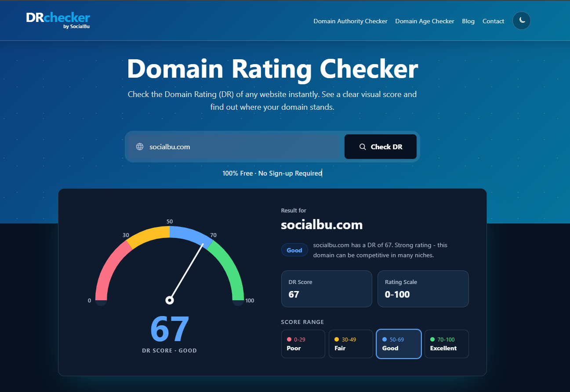This screenshot has width=570, height=392.
Task: Click the 'DR SCORE · GOOD' caption
Action: (x=170, y=351)
